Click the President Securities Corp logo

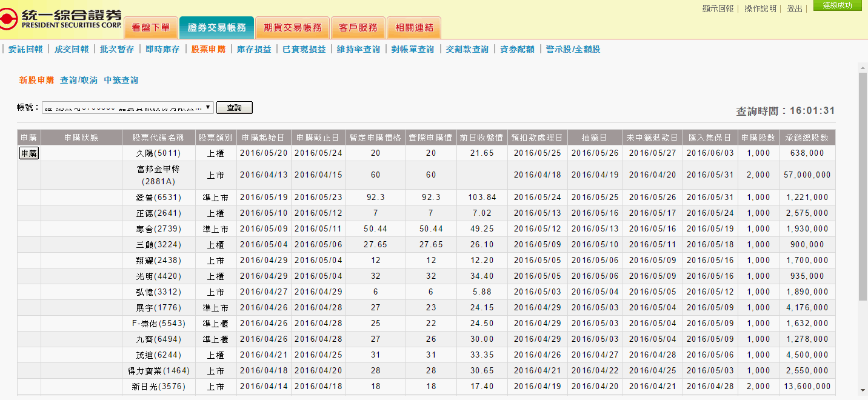coord(61,19)
